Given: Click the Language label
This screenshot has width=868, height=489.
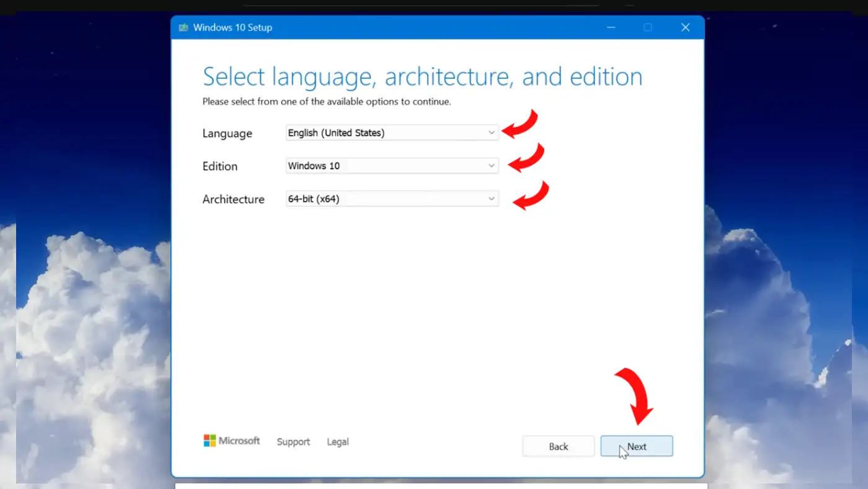Looking at the screenshot, I should click(x=227, y=133).
